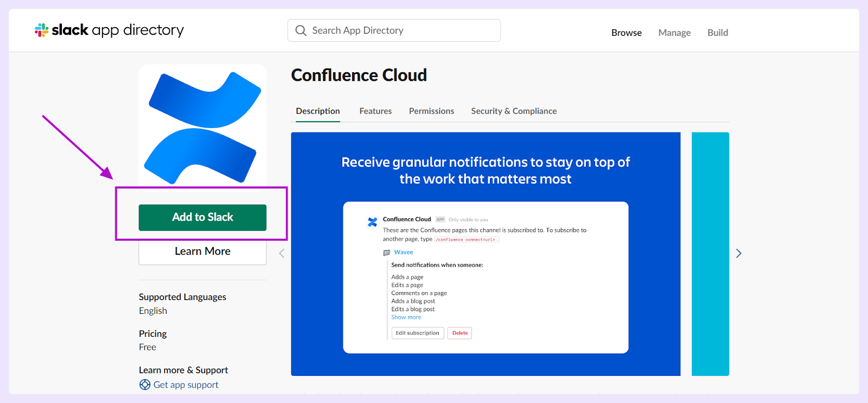868x403 pixels.
Task: Click the search magnifier icon
Action: 301,30
